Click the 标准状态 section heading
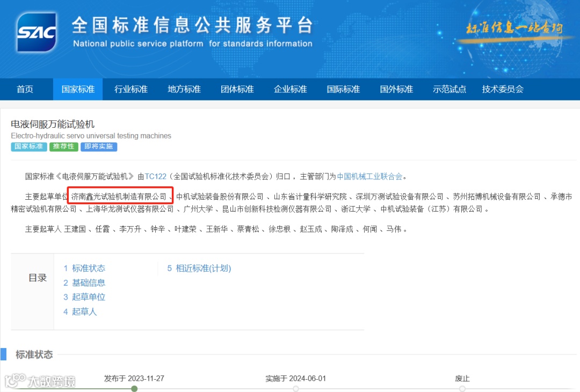The height and width of the screenshot is (392, 580). coord(34,354)
